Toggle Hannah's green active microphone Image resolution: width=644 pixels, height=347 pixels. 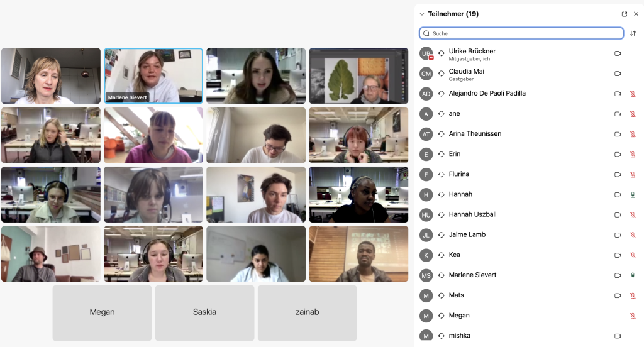click(x=633, y=195)
